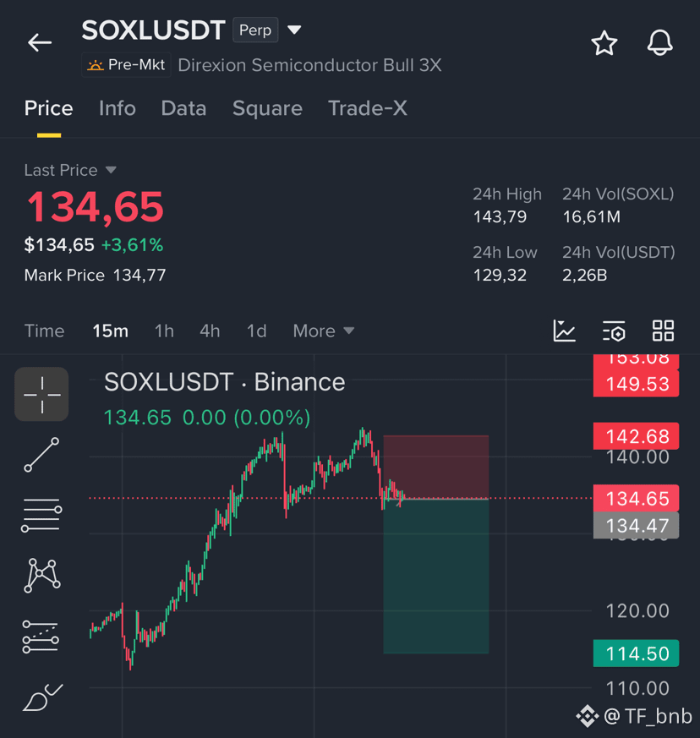Open the long/short position prediction tool

point(41,637)
